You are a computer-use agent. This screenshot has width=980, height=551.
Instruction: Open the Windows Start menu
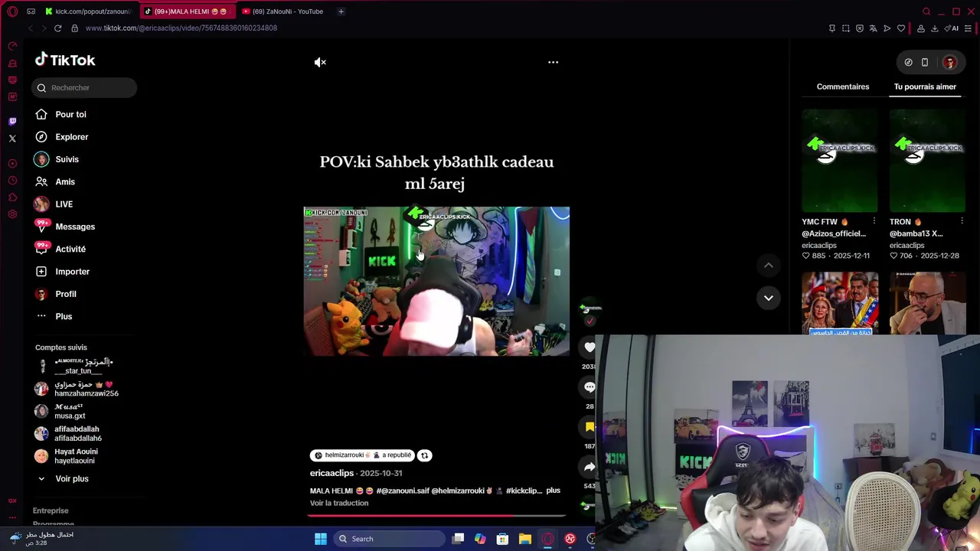[x=321, y=539]
